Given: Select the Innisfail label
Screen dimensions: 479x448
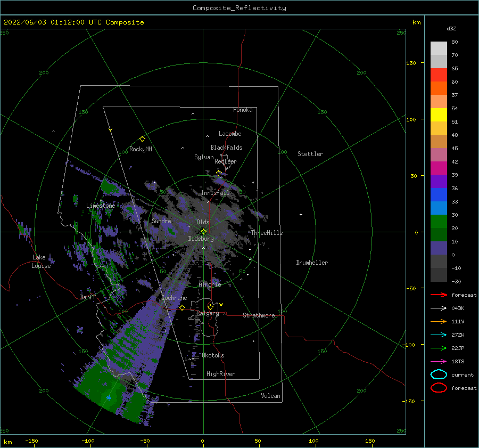Looking at the screenshot, I should click(216, 193).
